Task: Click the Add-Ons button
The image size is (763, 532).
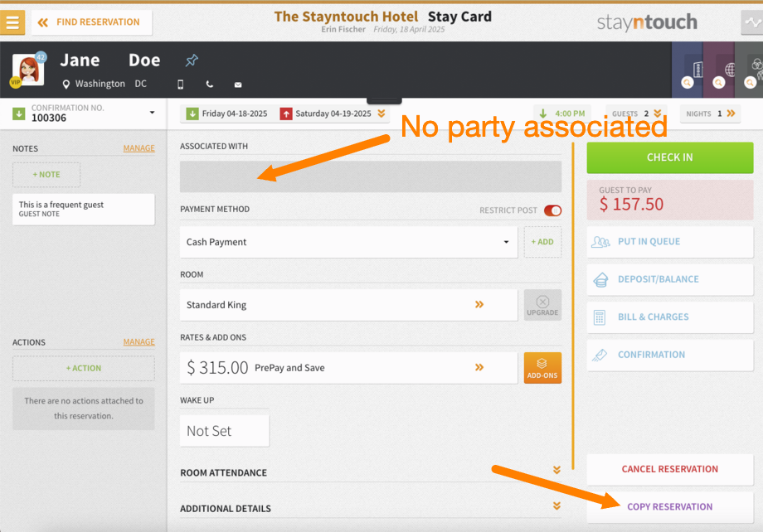Action: coord(542,368)
